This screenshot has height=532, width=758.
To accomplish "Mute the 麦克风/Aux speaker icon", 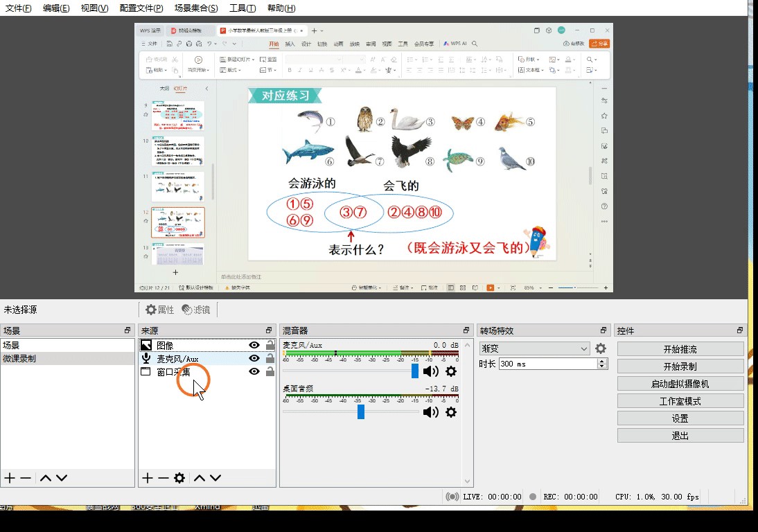I will point(431,372).
